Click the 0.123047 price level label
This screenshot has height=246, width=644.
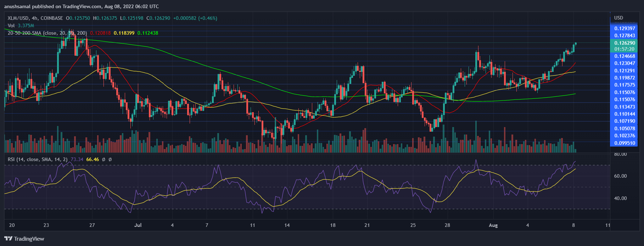coord(625,63)
